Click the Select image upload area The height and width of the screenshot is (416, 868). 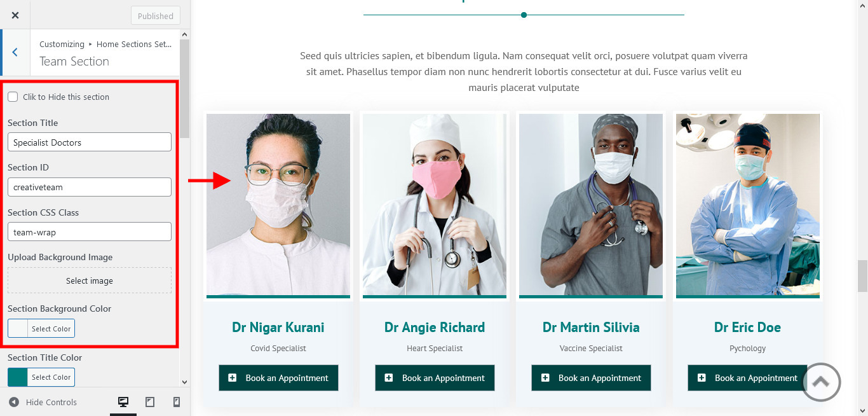[x=90, y=281]
